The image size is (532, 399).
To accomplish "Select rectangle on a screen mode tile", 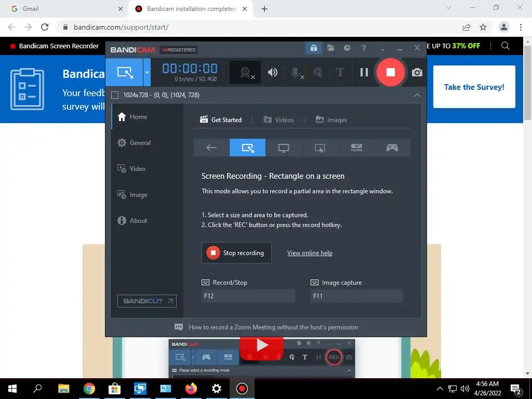I will click(247, 148).
